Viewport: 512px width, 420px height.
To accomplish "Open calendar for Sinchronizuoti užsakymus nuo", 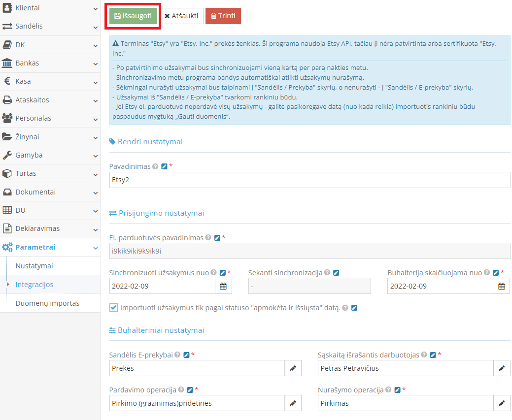I will (x=223, y=286).
